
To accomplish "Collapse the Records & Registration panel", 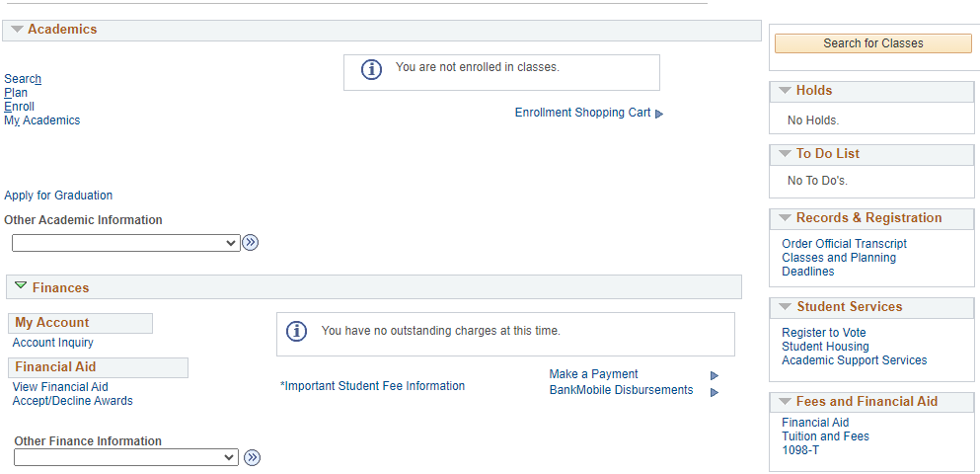I will [x=785, y=218].
